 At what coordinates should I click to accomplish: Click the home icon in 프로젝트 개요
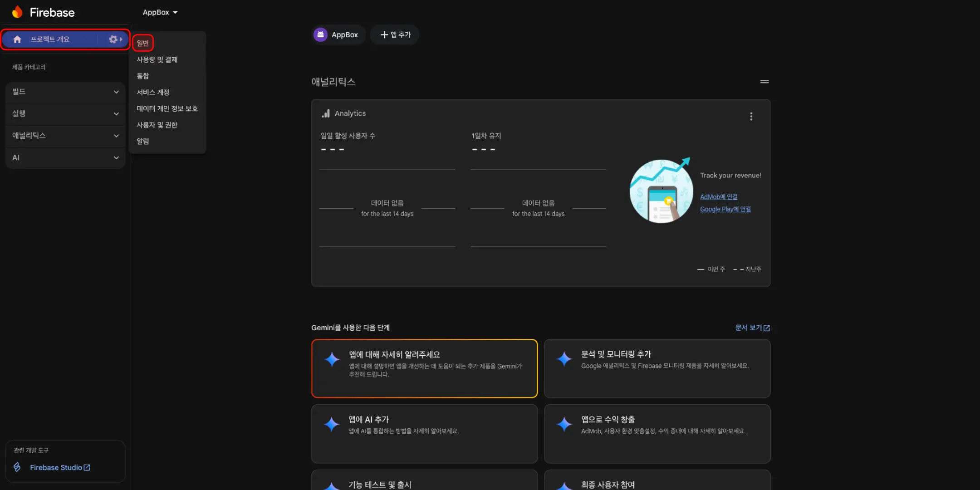point(17,39)
